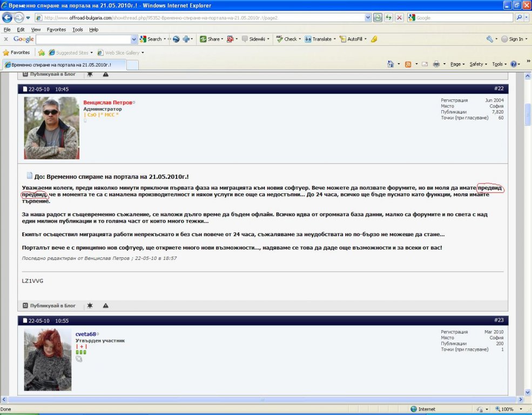The image size is (532, 415).
Task: Click the Google Toolbar Search button
Action: point(151,39)
